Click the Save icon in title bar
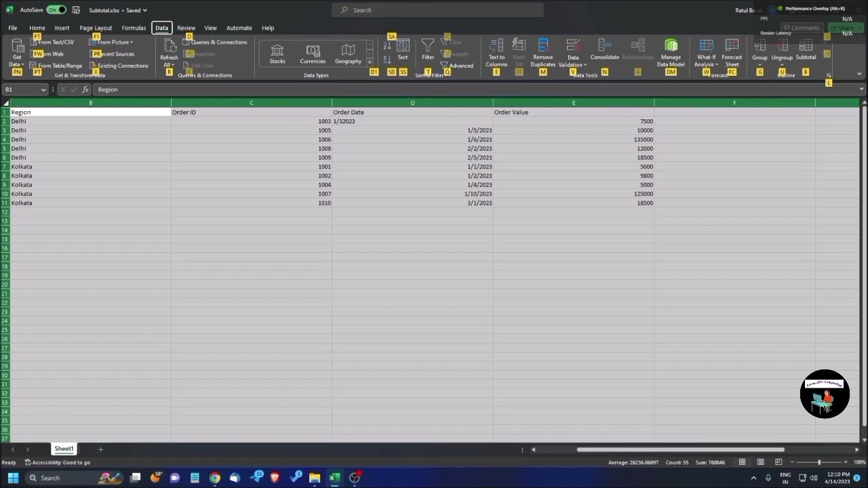This screenshot has width=868, height=488. [76, 10]
